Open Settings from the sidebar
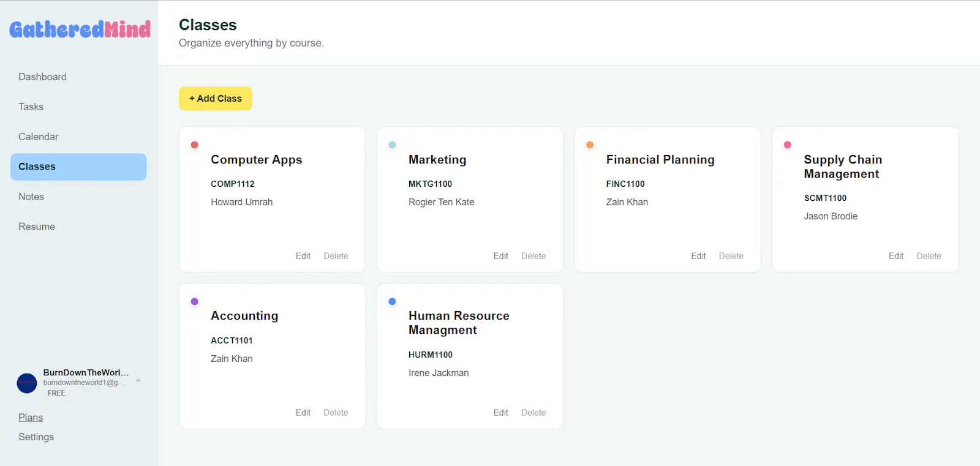 pos(36,437)
